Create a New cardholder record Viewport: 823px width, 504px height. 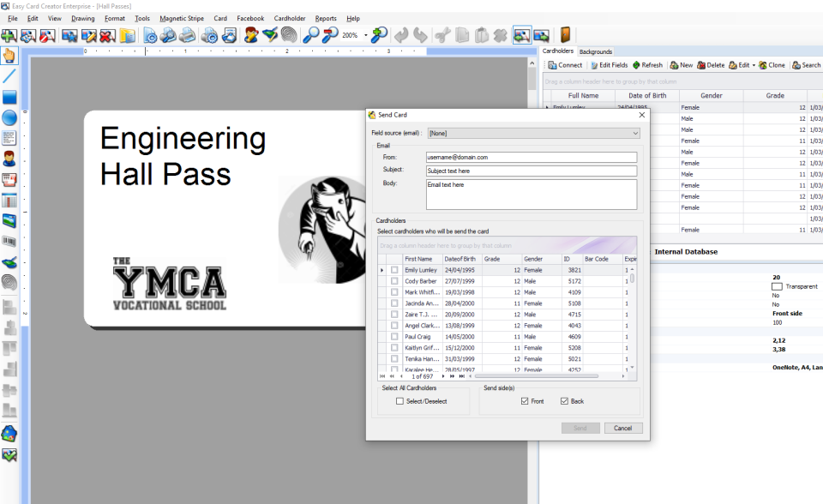point(683,64)
